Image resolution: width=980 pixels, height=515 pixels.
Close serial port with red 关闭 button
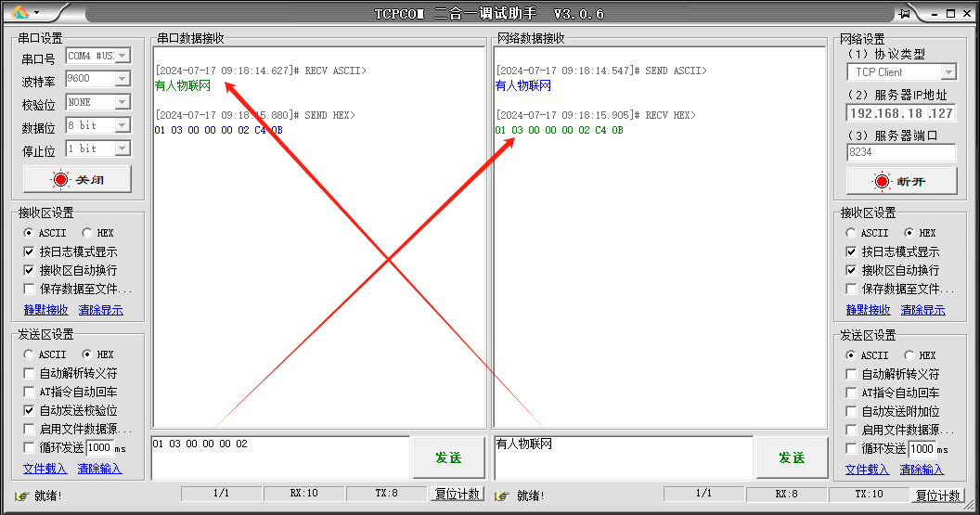[77, 179]
